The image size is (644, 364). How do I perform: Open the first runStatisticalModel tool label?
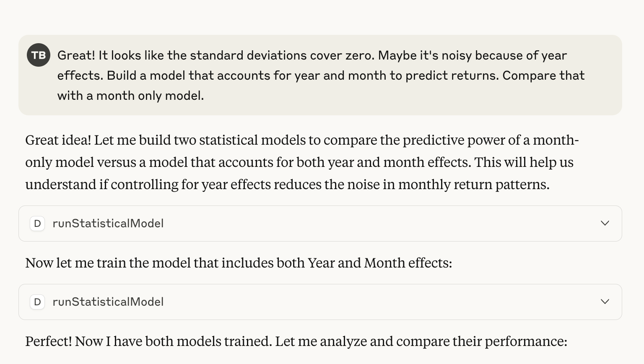pyautogui.click(x=108, y=224)
